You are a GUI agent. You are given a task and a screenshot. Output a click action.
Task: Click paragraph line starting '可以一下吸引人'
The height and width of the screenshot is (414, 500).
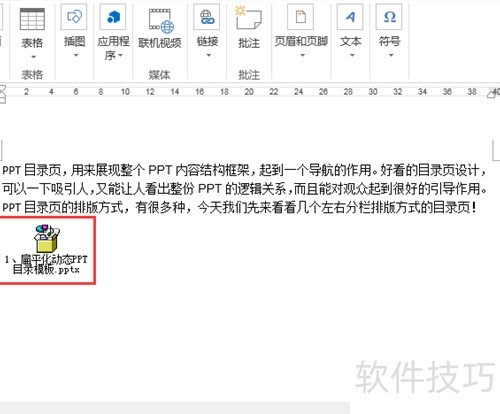click(x=245, y=189)
